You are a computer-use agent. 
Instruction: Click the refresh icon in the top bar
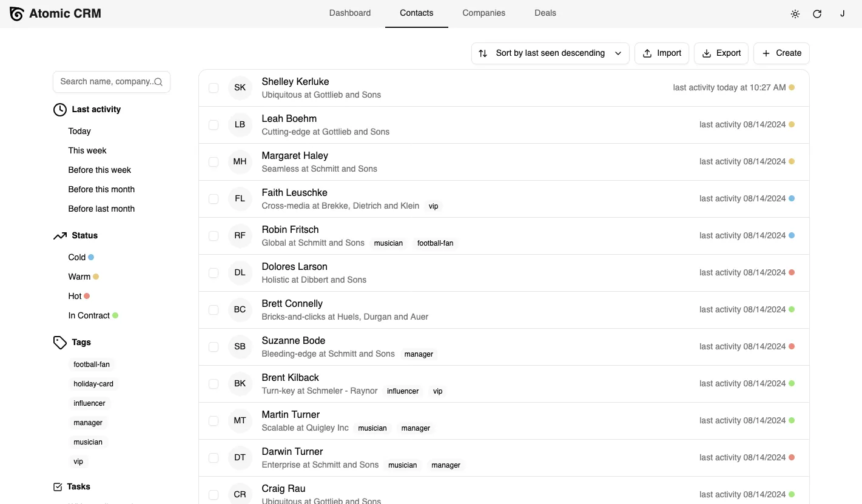(817, 13)
